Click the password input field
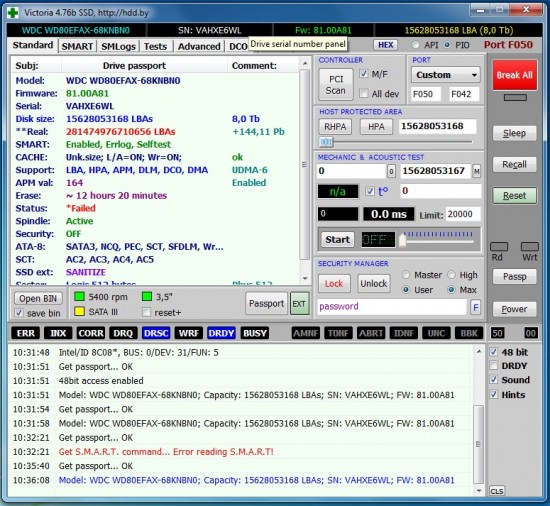Screen dimensions: 550x506 coord(392,306)
